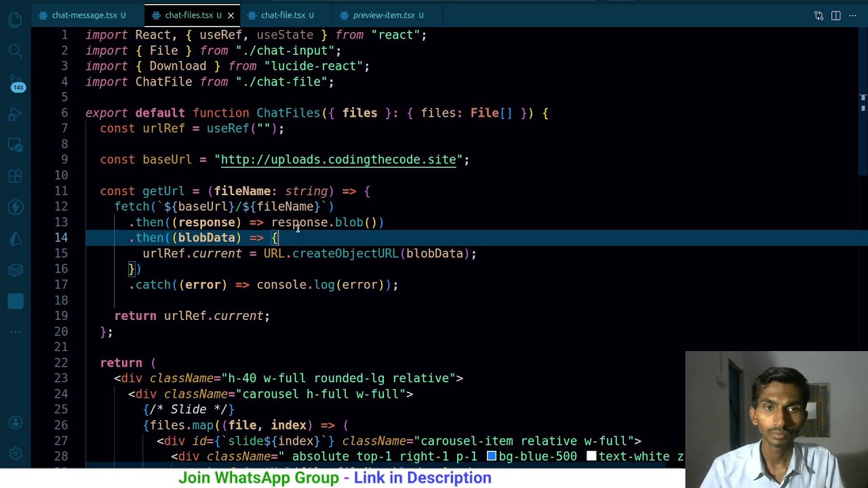Follow the uploads.codingthecode.site URL link

coord(338,160)
